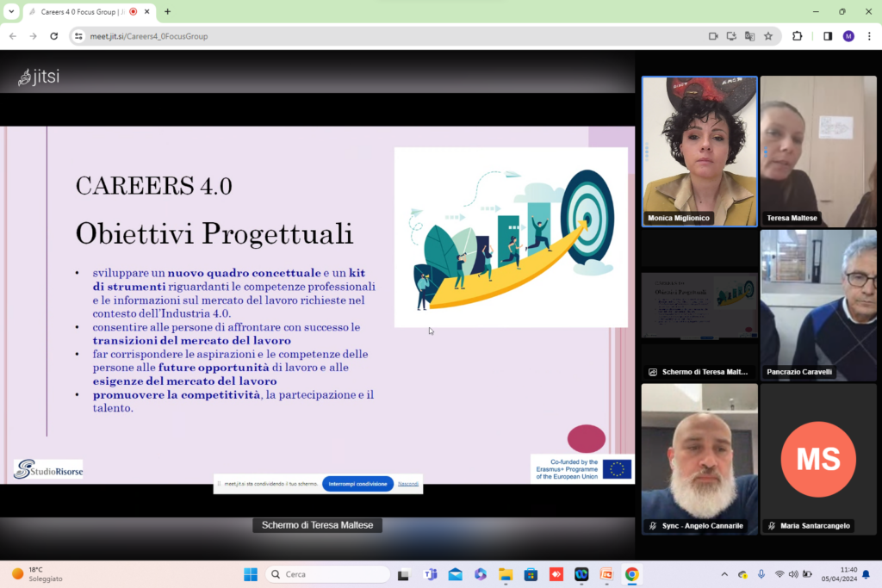Open Microsoft Teams from the taskbar

click(x=431, y=574)
